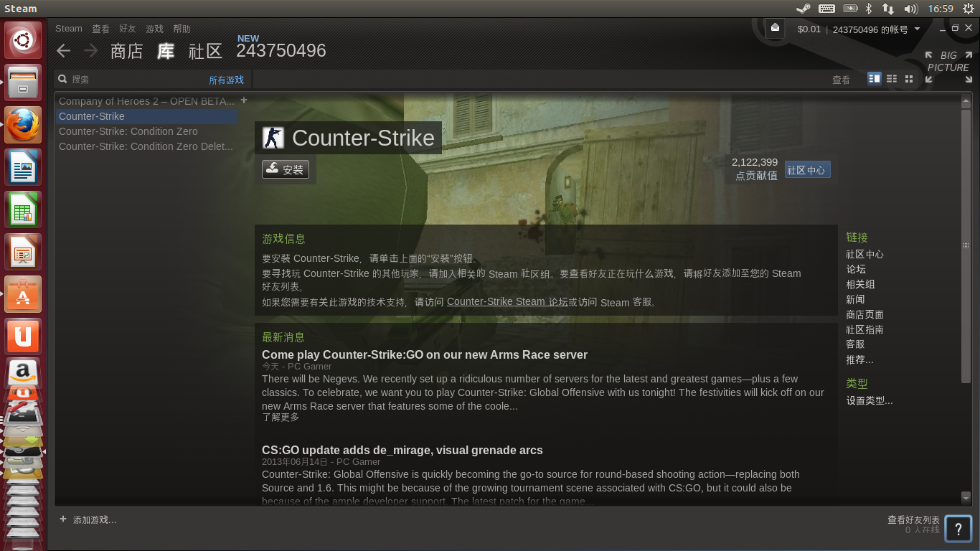Screen dimensions: 980x551
Task: Open Firefox from the Ubuntu dock
Action: click(x=23, y=124)
